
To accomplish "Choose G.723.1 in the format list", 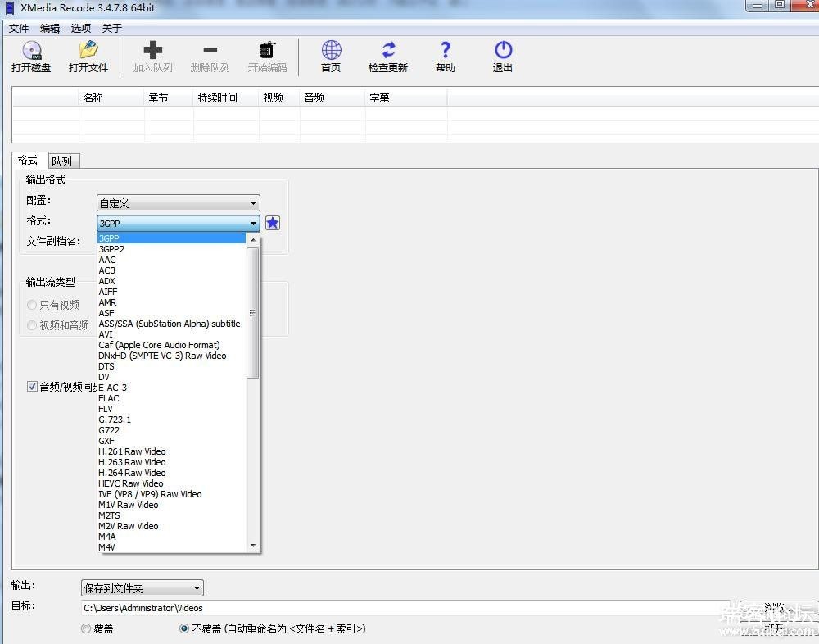I will coord(171,420).
